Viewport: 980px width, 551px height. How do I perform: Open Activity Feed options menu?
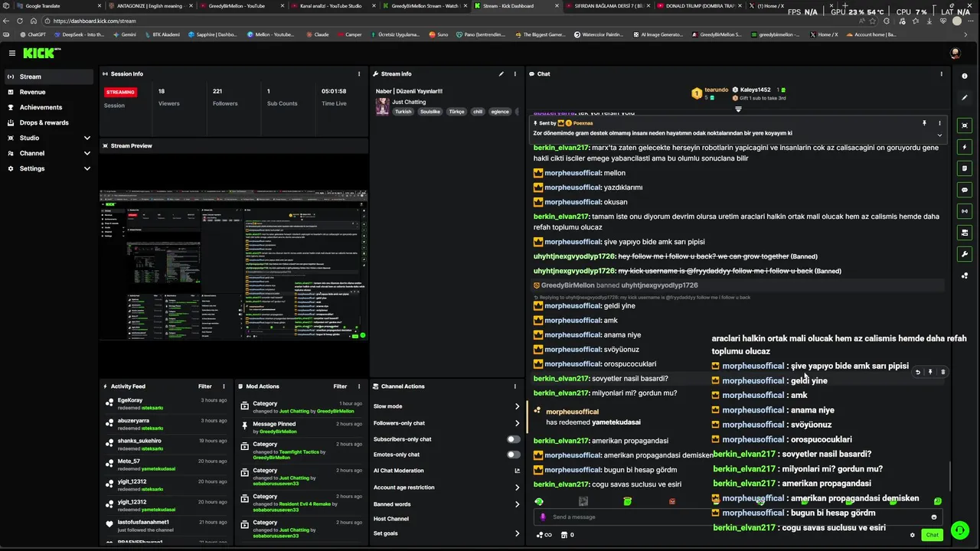point(224,386)
